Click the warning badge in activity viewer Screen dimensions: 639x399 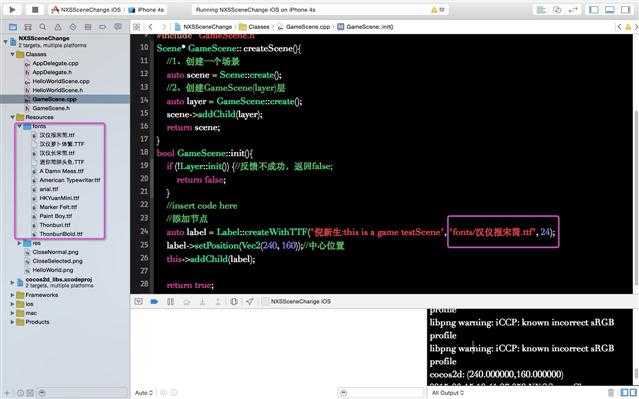click(x=438, y=10)
